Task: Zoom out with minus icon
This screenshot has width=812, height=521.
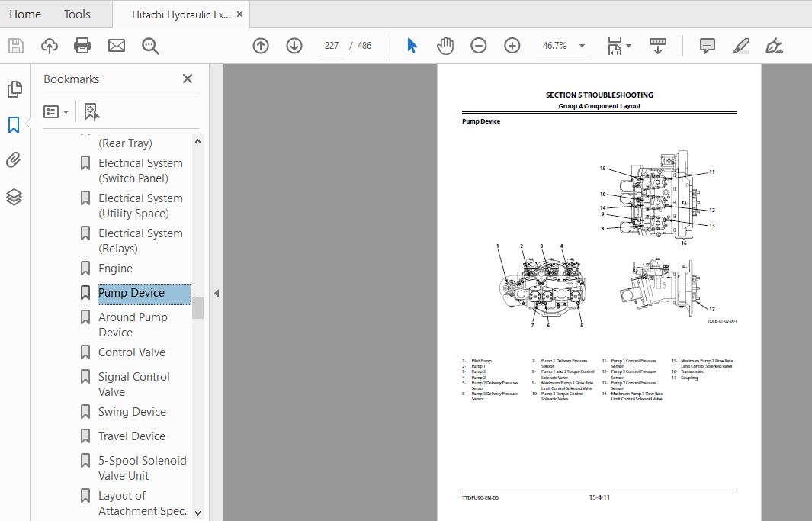Action: click(479, 46)
